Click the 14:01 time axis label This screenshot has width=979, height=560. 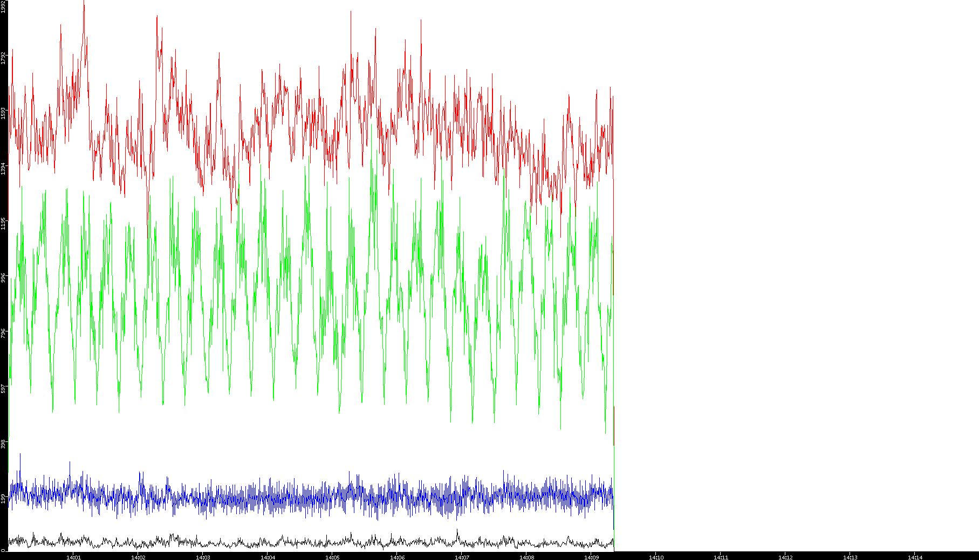point(73,557)
